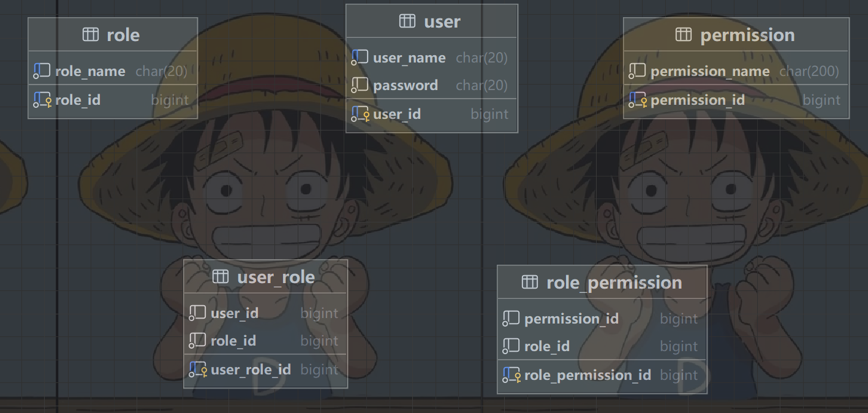Click the column icon of user_role.user_id

[x=197, y=313]
